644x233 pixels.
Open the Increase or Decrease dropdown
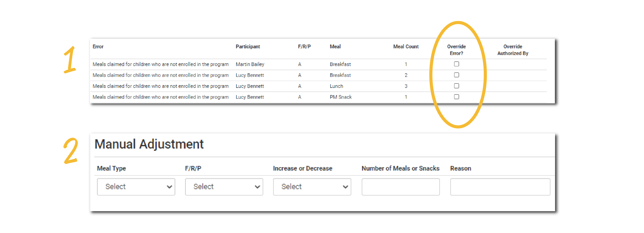point(312,186)
